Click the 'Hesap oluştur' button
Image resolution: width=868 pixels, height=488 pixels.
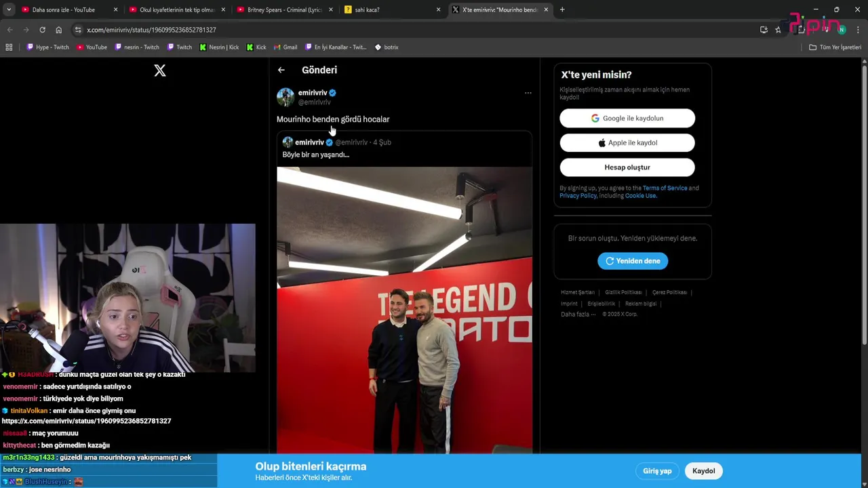(x=627, y=167)
